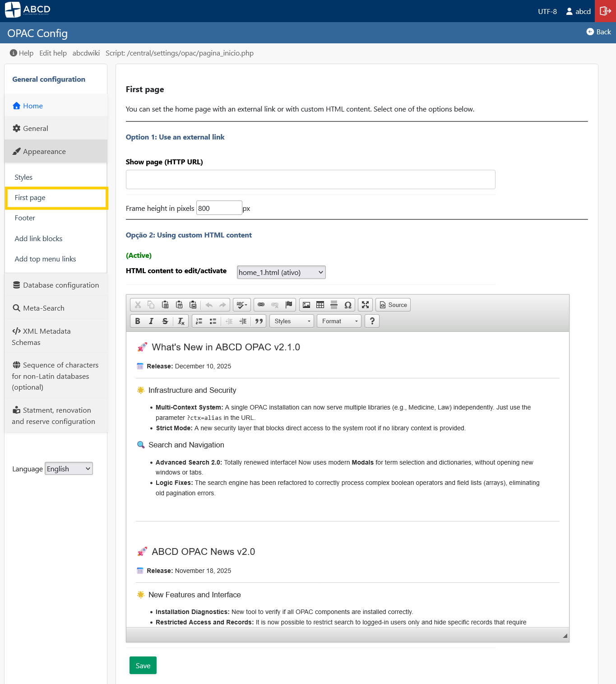Insert an image in the HTML editor
The image size is (616, 684).
[306, 305]
